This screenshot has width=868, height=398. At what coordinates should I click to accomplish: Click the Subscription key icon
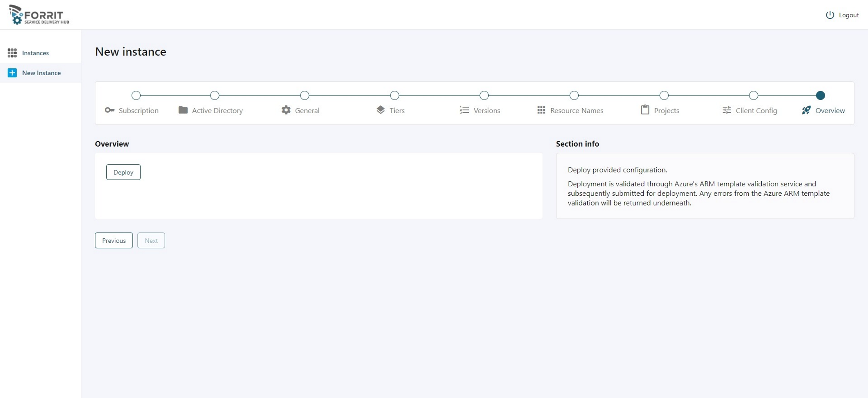click(x=110, y=110)
